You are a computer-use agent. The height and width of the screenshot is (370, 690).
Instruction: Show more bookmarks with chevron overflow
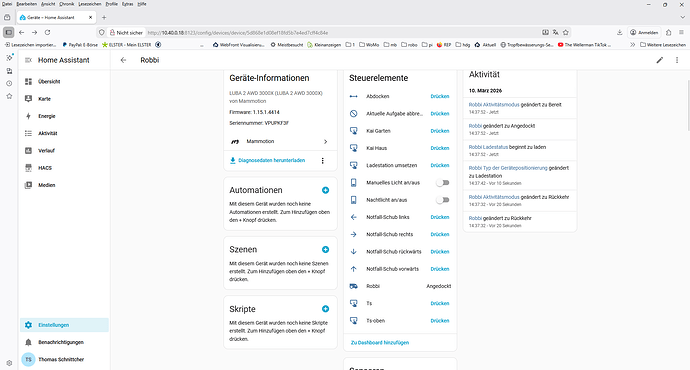(x=632, y=45)
